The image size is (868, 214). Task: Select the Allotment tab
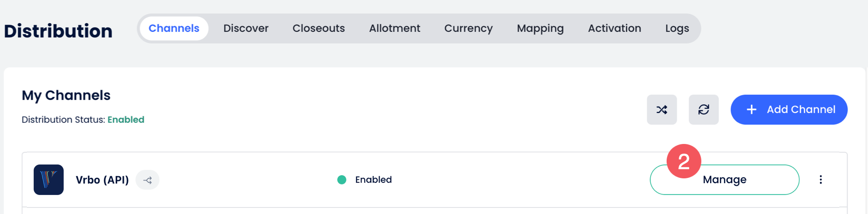pos(395,28)
